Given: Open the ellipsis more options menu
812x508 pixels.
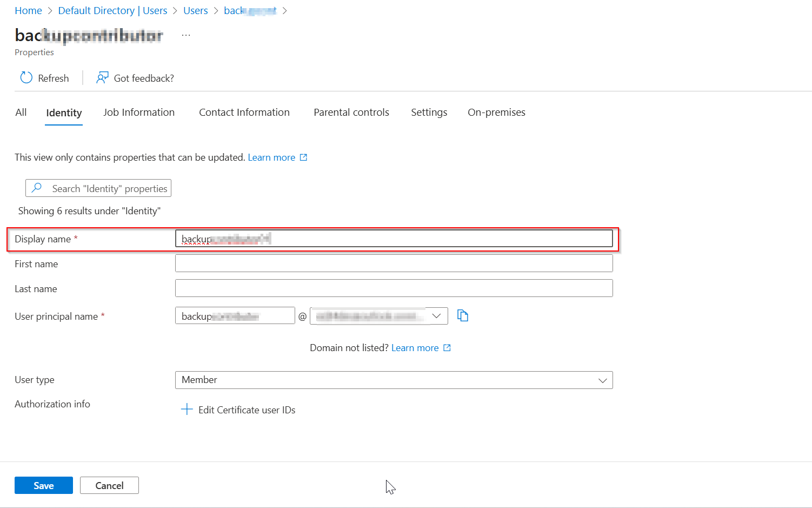Looking at the screenshot, I should (186, 35).
